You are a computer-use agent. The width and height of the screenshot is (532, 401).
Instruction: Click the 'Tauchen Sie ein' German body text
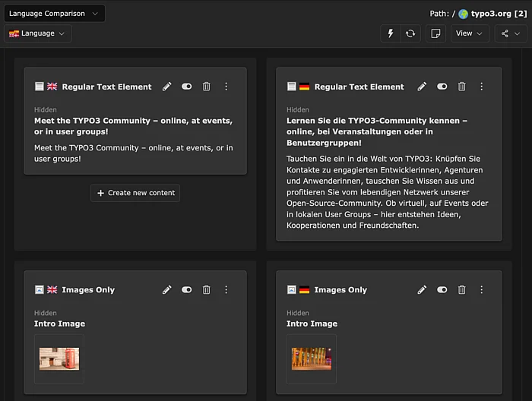pos(388,192)
